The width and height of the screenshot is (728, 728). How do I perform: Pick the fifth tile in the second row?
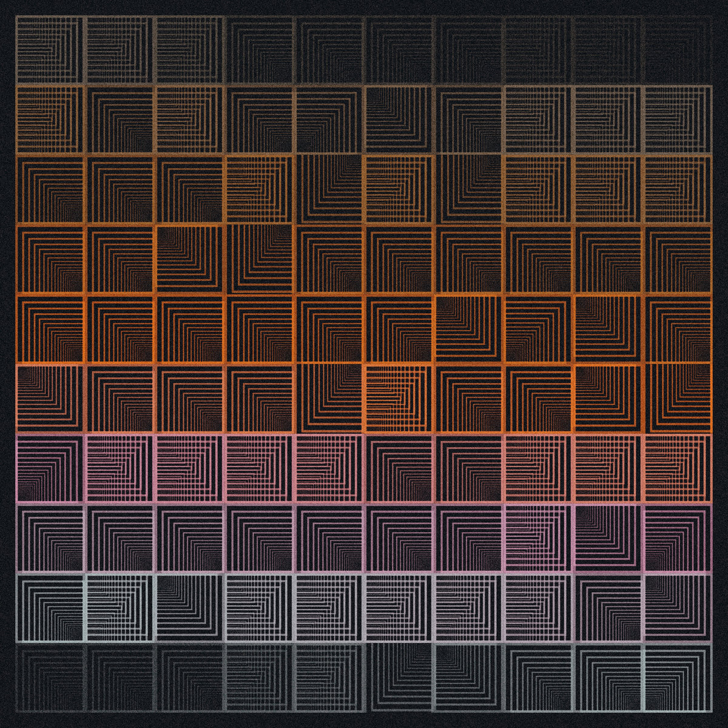click(x=329, y=120)
